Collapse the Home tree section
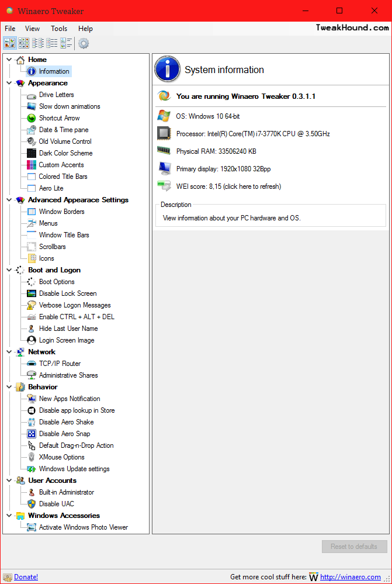392x584 pixels. click(9, 60)
